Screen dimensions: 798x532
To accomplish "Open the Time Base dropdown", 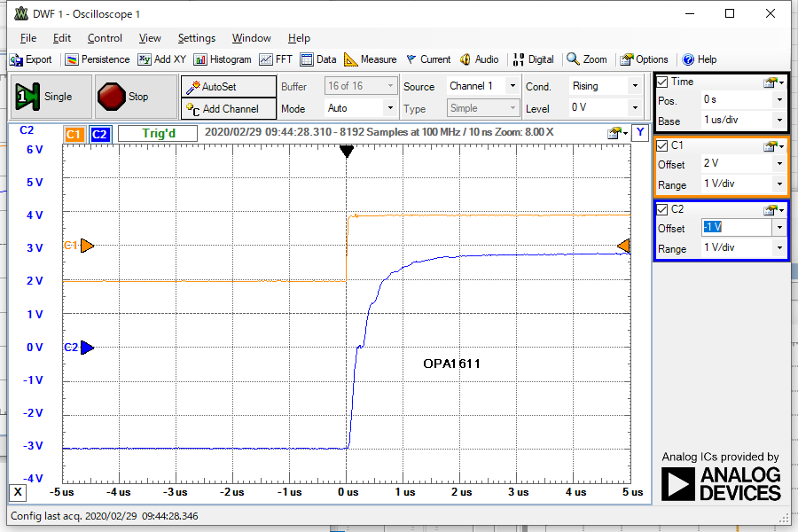I will (x=779, y=121).
